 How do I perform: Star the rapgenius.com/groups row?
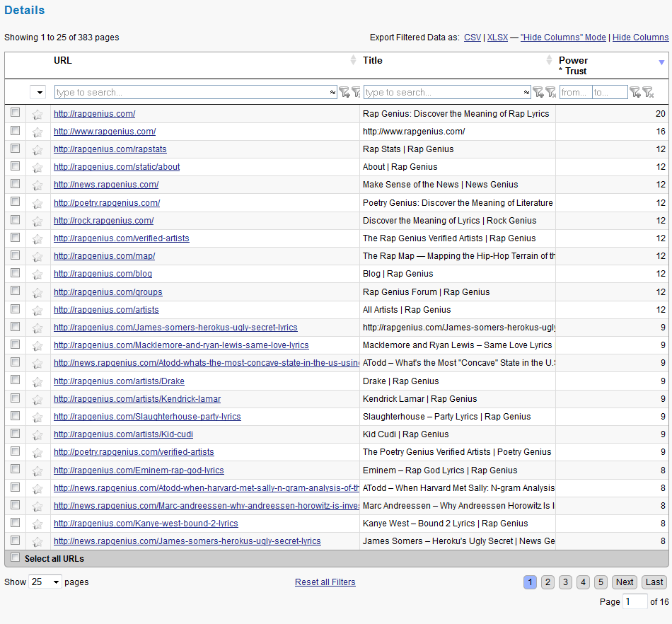click(37, 292)
